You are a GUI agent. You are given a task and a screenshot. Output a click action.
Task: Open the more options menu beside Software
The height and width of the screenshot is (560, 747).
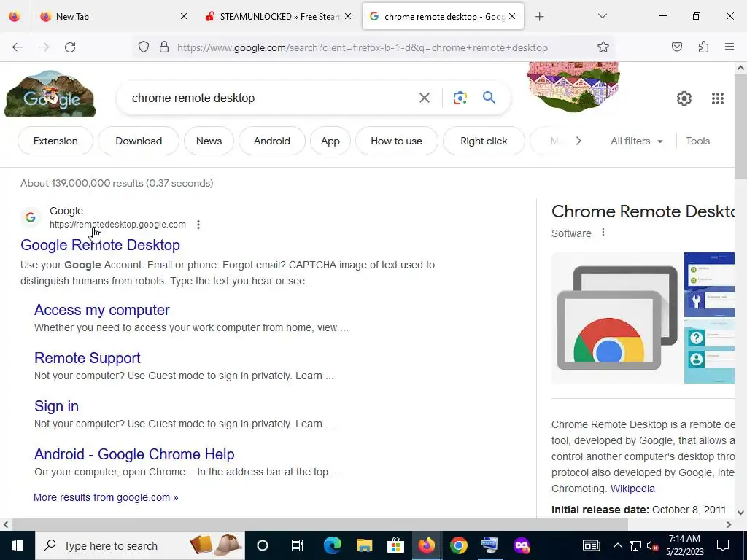[603, 233]
